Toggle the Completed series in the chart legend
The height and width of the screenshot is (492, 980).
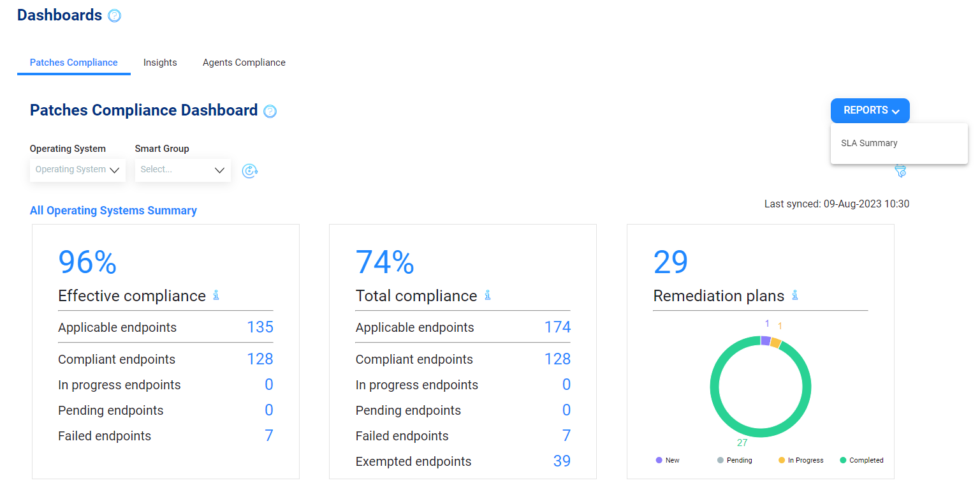pyautogui.click(x=861, y=460)
